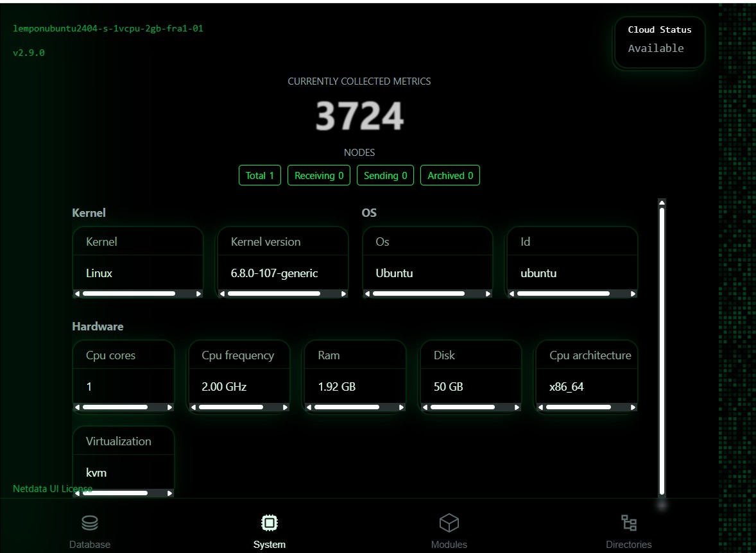Viewport: 756px width, 553px height.
Task: Open the Database tab icon
Action: 90,523
